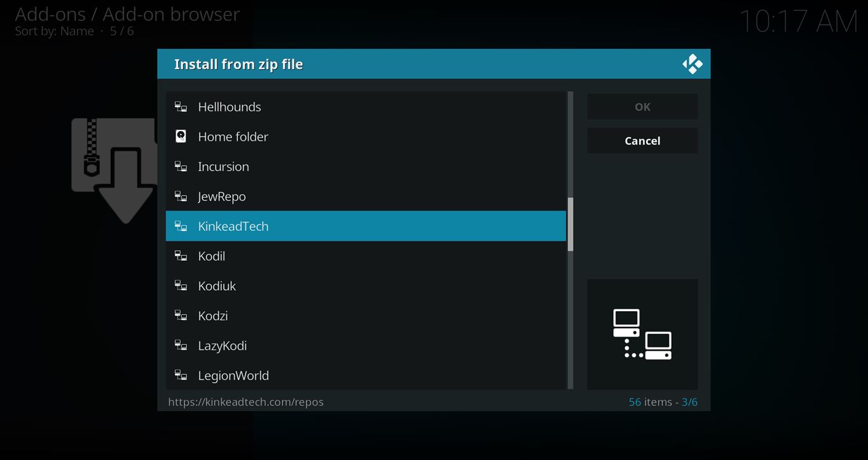
Task: Click the large network preview thumbnail
Action: 642,334
